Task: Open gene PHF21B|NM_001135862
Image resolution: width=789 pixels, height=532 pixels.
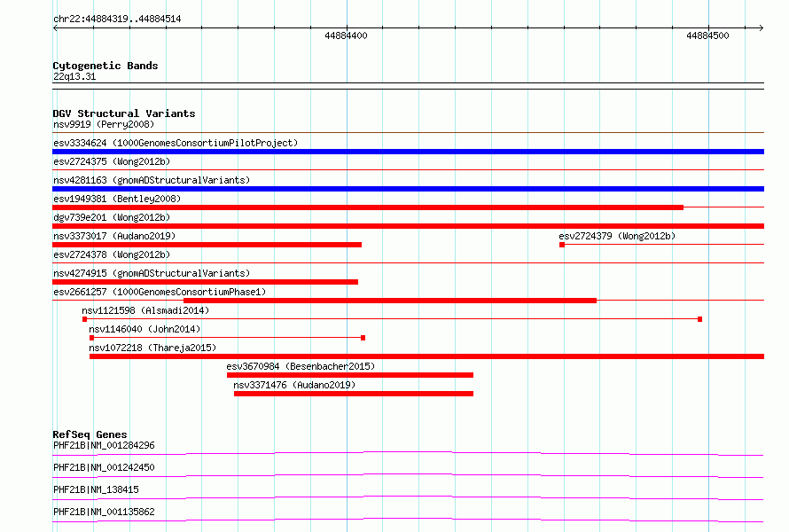Action: tap(104, 512)
